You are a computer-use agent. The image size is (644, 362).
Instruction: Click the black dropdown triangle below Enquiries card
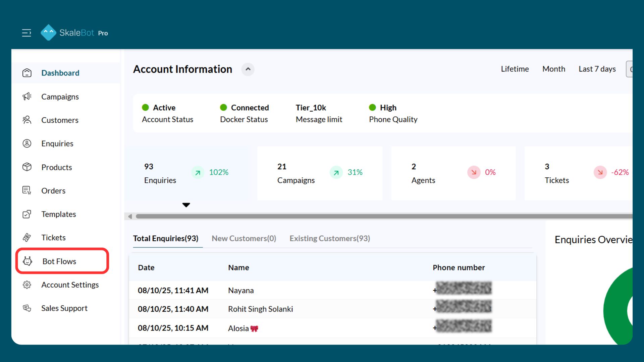pyautogui.click(x=186, y=205)
